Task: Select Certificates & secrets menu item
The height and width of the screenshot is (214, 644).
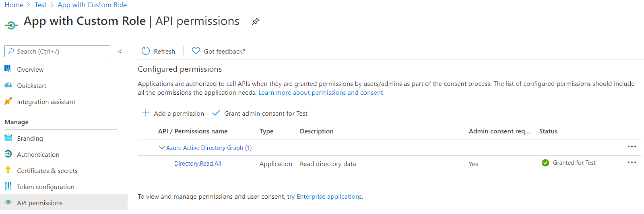Action: click(47, 171)
